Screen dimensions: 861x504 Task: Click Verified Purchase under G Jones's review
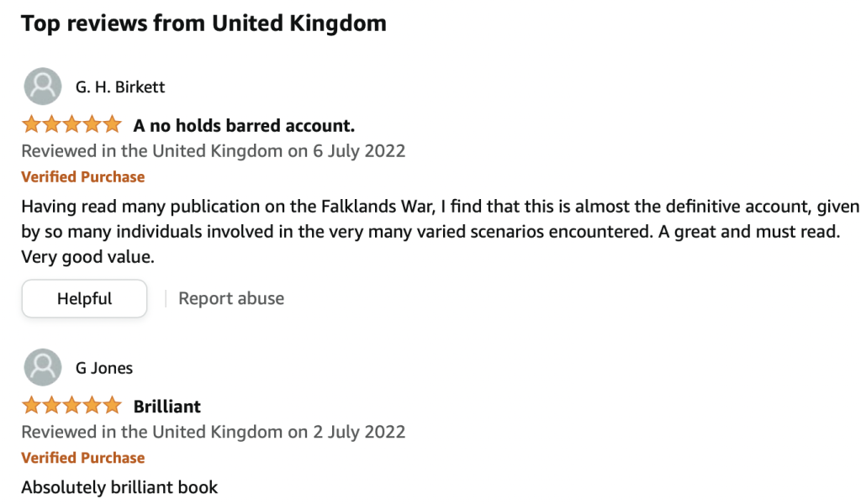point(82,458)
